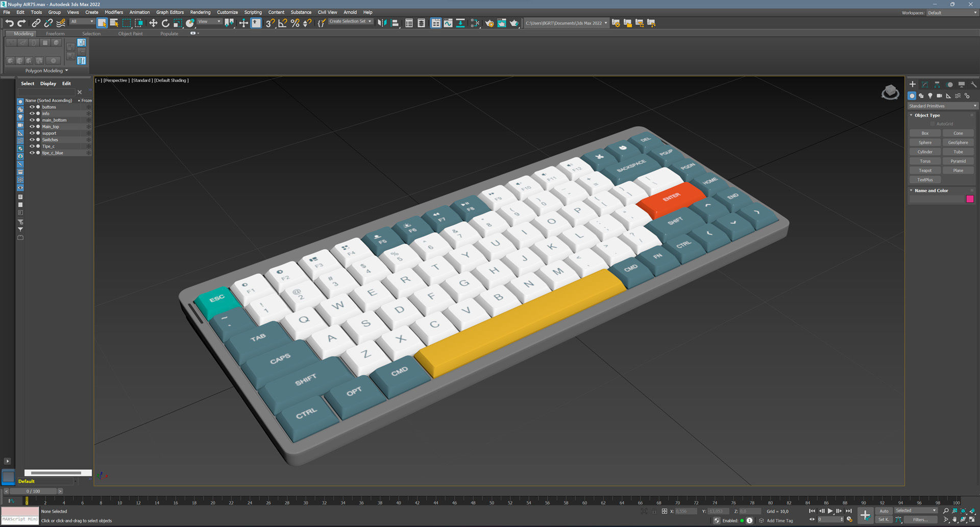980x527 pixels.
Task: Click the Filters... key filter button
Action: (920, 520)
